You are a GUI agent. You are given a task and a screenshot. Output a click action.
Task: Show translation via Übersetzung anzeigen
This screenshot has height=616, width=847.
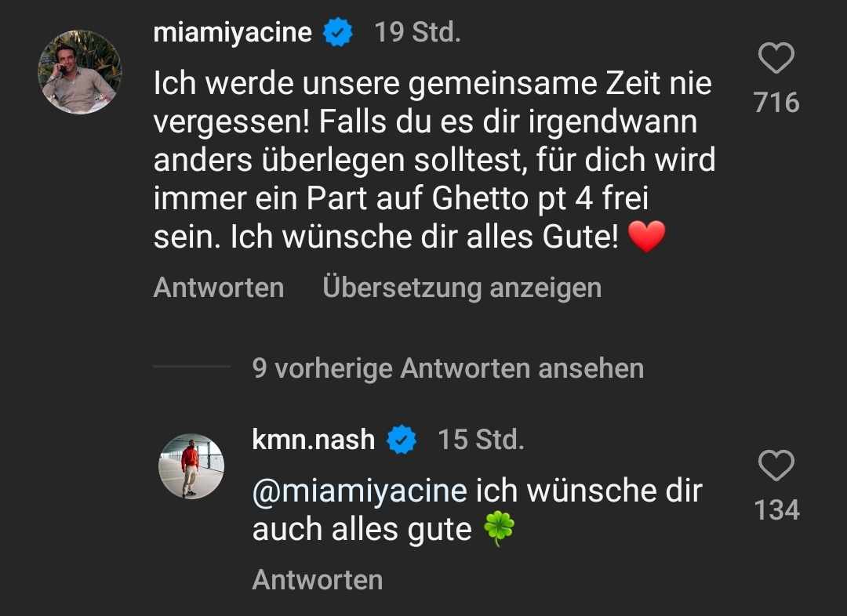tap(461, 288)
